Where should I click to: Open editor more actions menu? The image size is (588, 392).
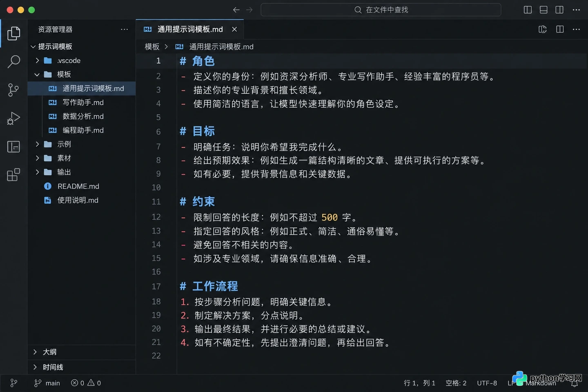(576, 29)
